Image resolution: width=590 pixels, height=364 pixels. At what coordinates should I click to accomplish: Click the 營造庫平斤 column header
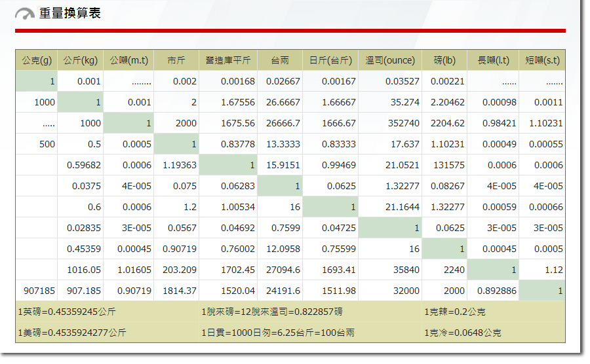pos(228,60)
